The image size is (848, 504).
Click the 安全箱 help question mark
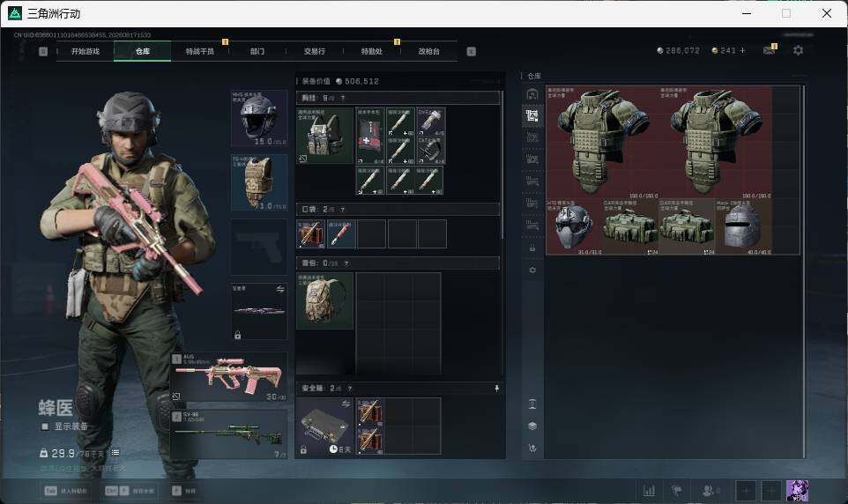click(x=350, y=389)
